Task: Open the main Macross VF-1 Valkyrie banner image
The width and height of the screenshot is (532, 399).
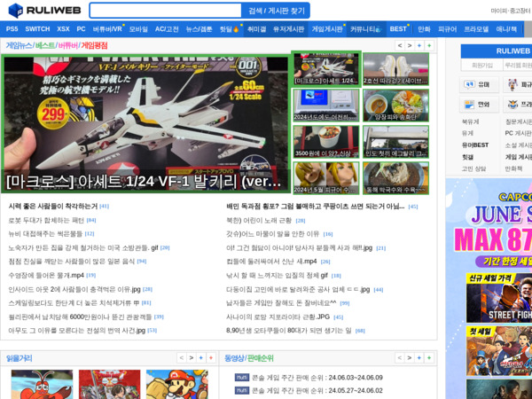Action: [145, 124]
